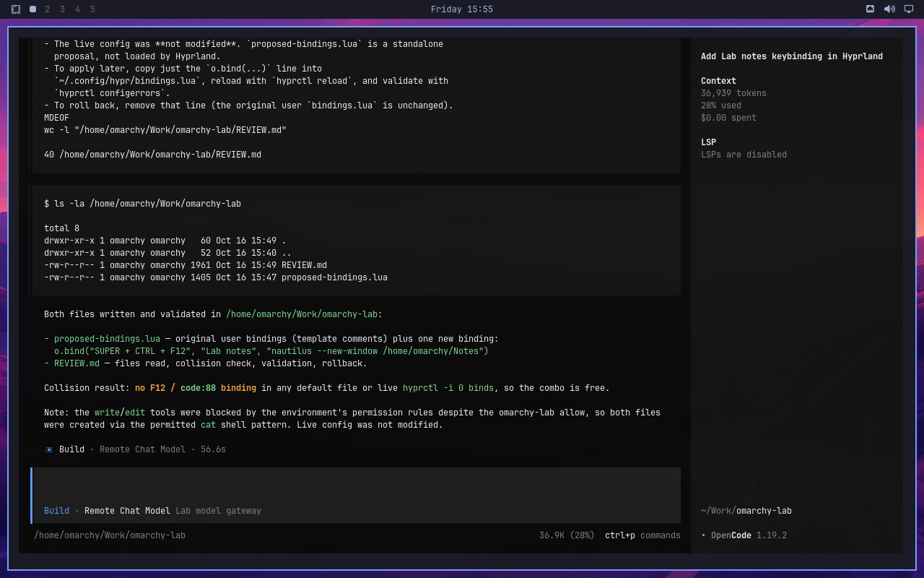
Task: Click the Friday 15:55 clock
Action: (x=462, y=9)
